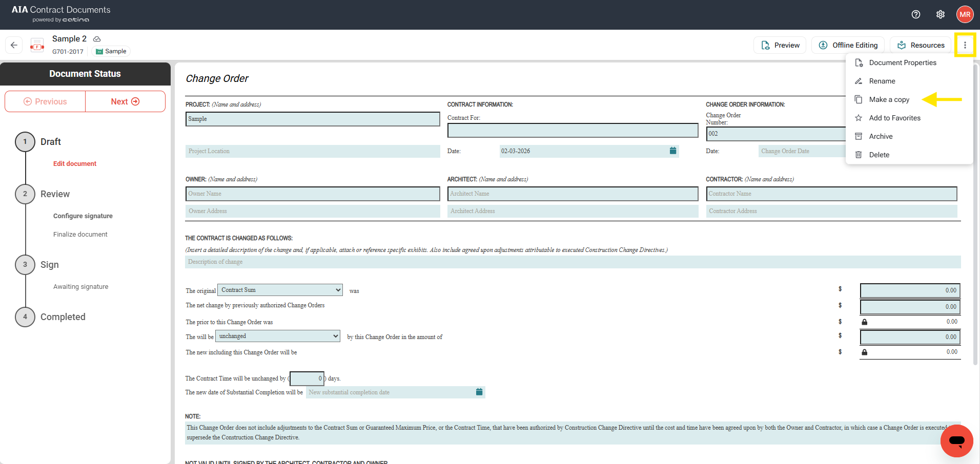Select Document Properties menu entry
This screenshot has height=464, width=980.
click(x=902, y=62)
